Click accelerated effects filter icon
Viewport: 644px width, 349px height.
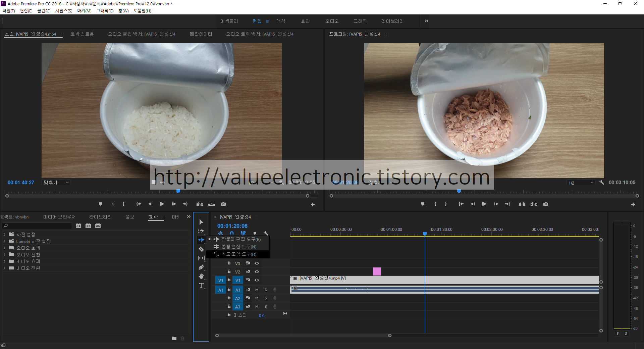pyautogui.click(x=78, y=226)
